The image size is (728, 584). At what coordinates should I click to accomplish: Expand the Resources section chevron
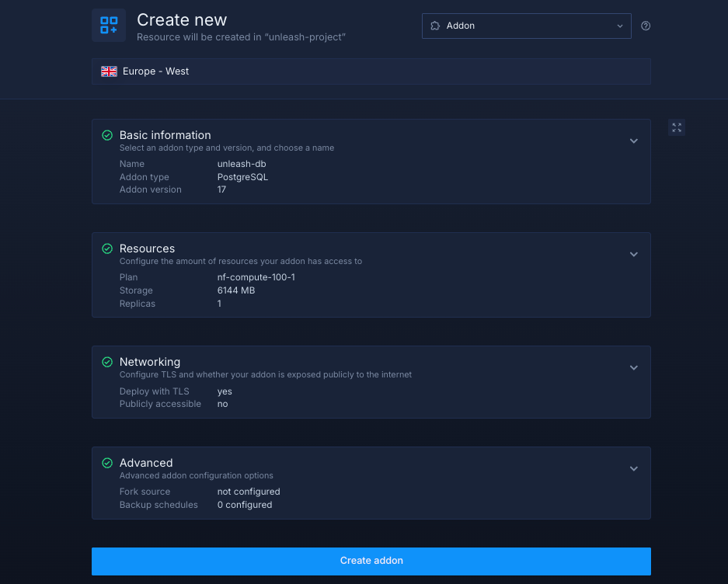pyautogui.click(x=633, y=255)
